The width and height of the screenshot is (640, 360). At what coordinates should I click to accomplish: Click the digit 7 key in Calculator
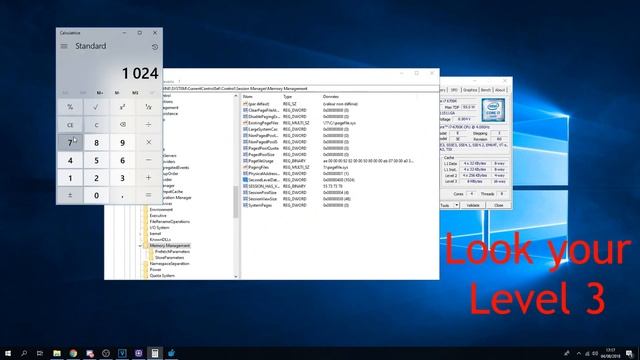tap(70, 142)
